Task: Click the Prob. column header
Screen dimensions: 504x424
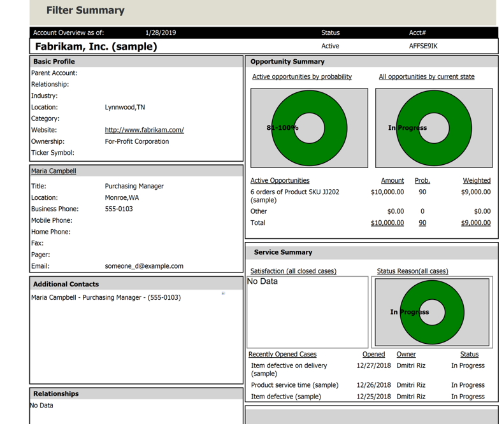Action: [x=422, y=181]
